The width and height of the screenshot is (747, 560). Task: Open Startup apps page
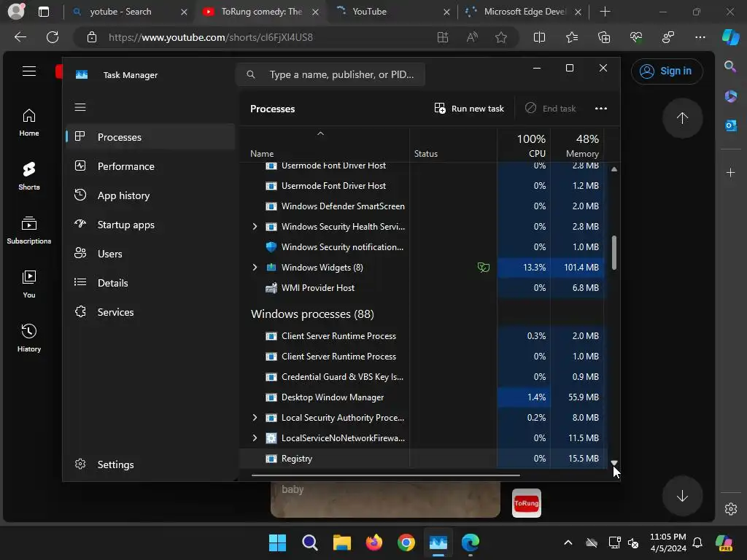(150, 225)
